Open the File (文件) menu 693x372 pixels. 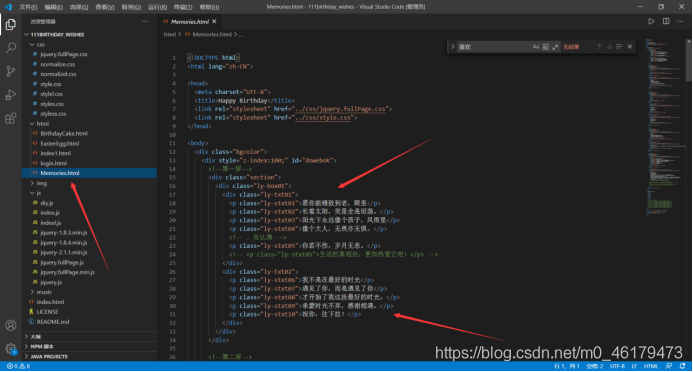click(28, 7)
